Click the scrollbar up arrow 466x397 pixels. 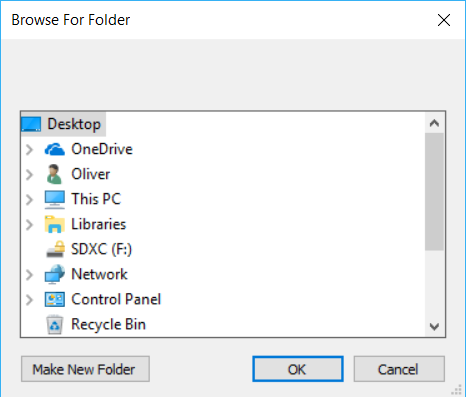[434, 123]
